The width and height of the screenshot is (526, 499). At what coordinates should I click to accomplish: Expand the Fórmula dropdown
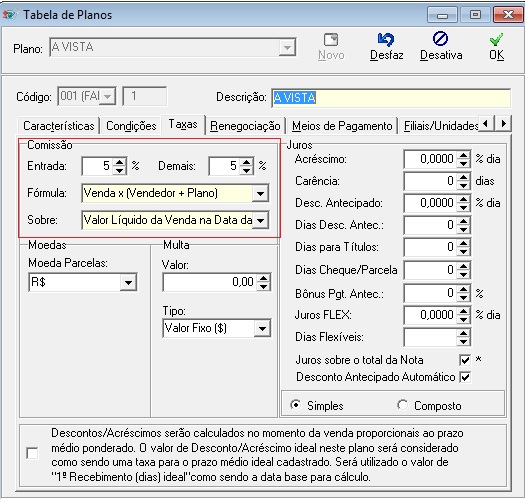[260, 193]
